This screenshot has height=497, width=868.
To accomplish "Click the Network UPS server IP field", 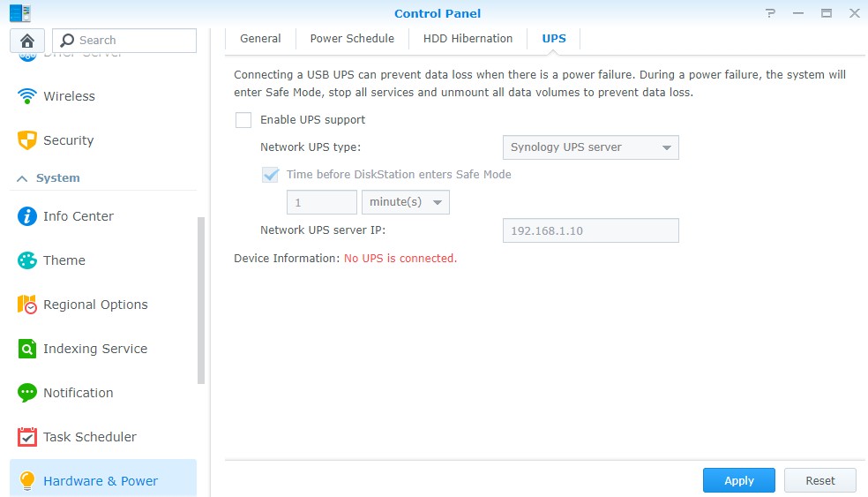I will [x=590, y=231].
